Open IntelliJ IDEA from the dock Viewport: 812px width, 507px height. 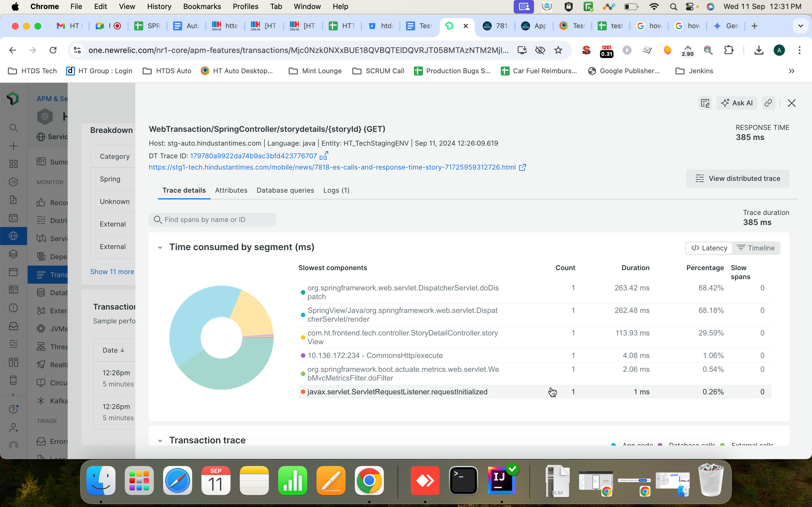pos(501,481)
